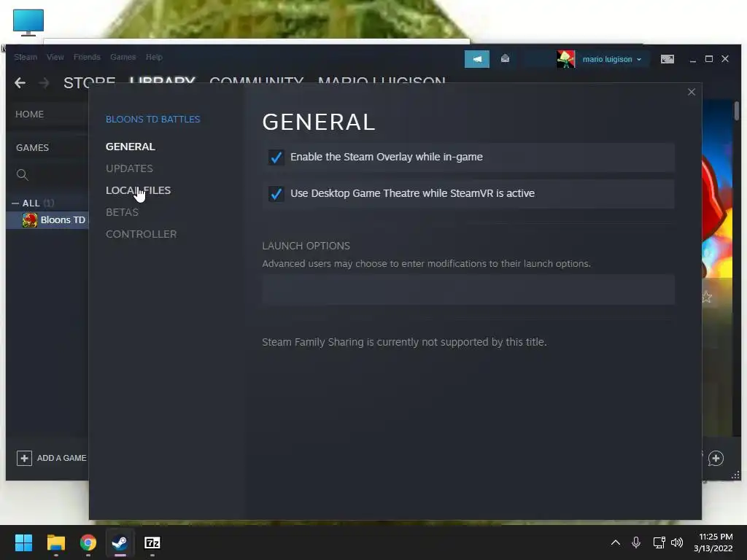Click the Bloons TD game icon in list
This screenshot has height=560, width=747.
29,220
